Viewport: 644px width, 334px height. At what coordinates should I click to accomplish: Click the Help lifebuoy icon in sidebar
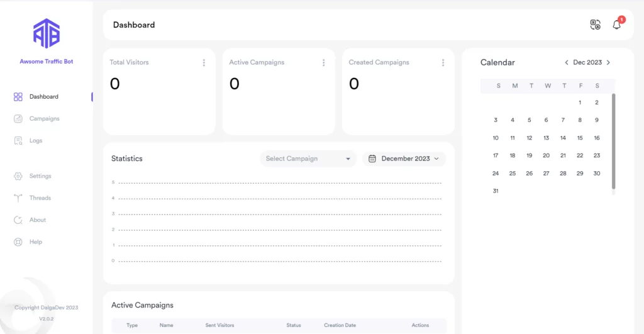coord(18,242)
